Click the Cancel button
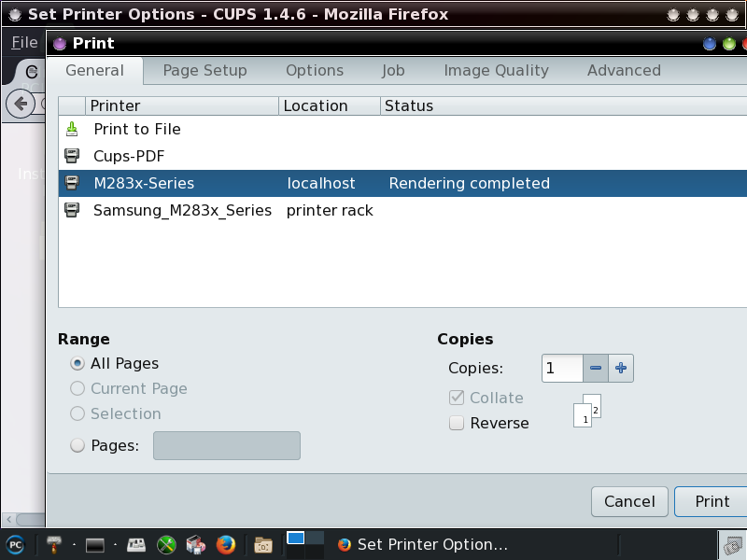 click(629, 501)
